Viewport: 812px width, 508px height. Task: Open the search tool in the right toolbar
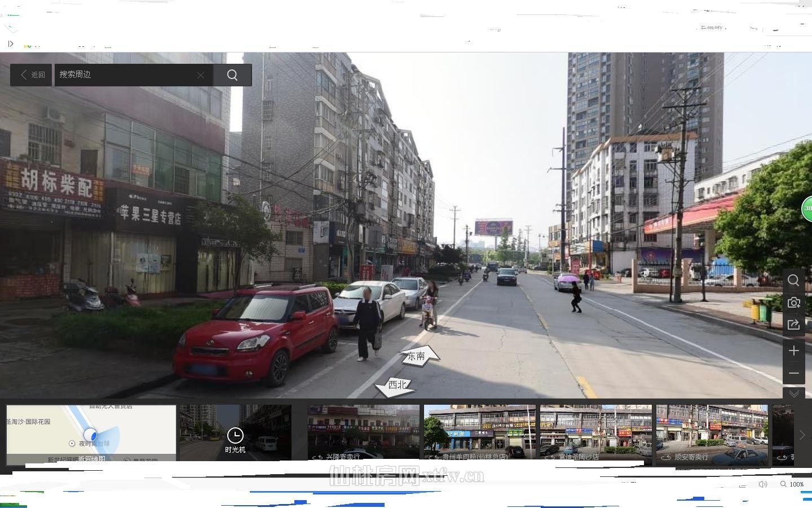coord(793,281)
